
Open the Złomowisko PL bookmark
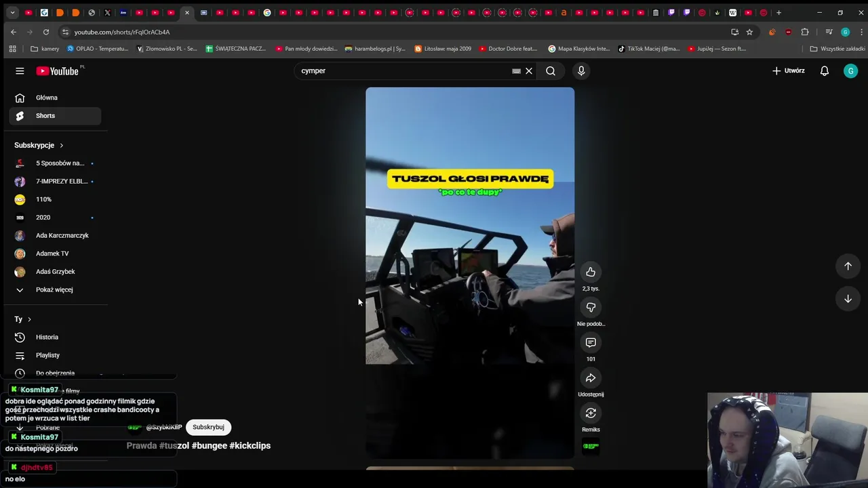[x=167, y=49]
